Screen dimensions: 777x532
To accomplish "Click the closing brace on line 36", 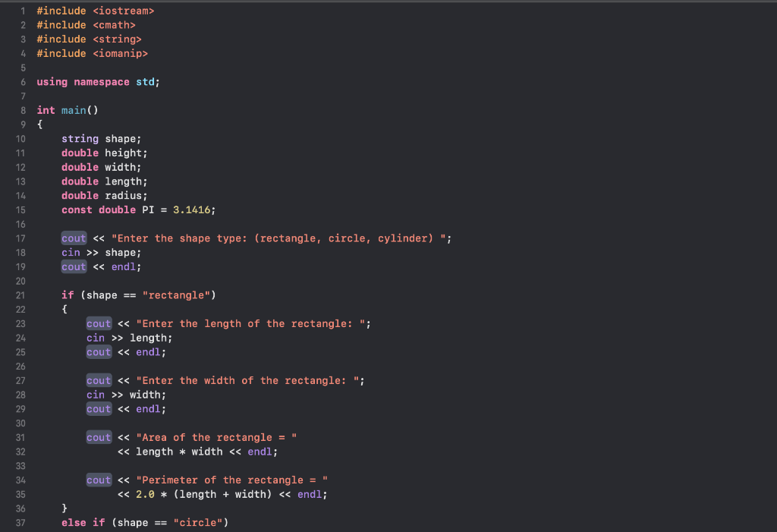I will (x=65, y=508).
